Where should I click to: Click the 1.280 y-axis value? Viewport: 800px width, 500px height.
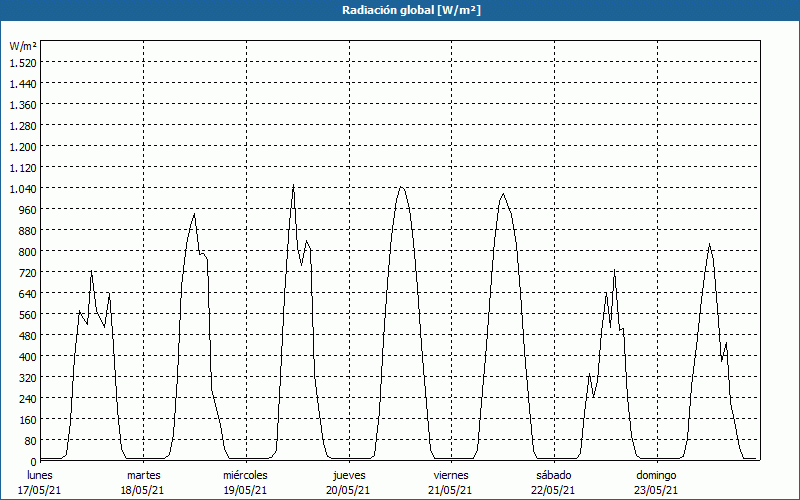[x=23, y=126]
